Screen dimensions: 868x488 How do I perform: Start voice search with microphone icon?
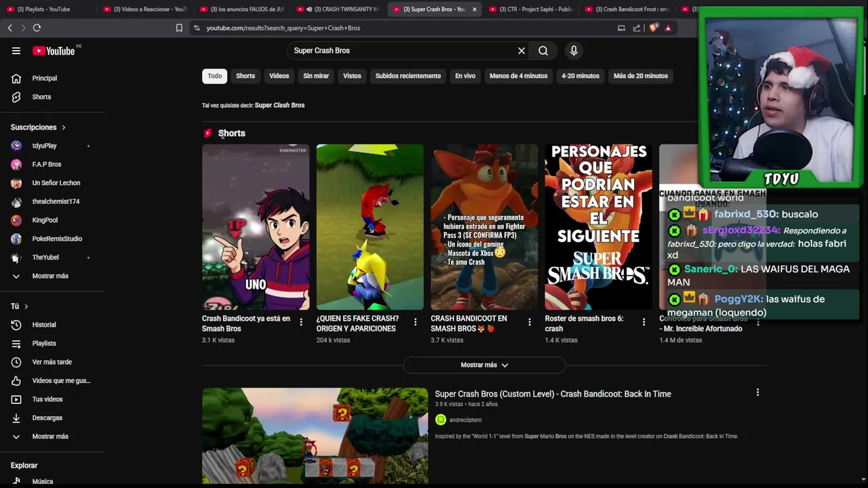574,51
